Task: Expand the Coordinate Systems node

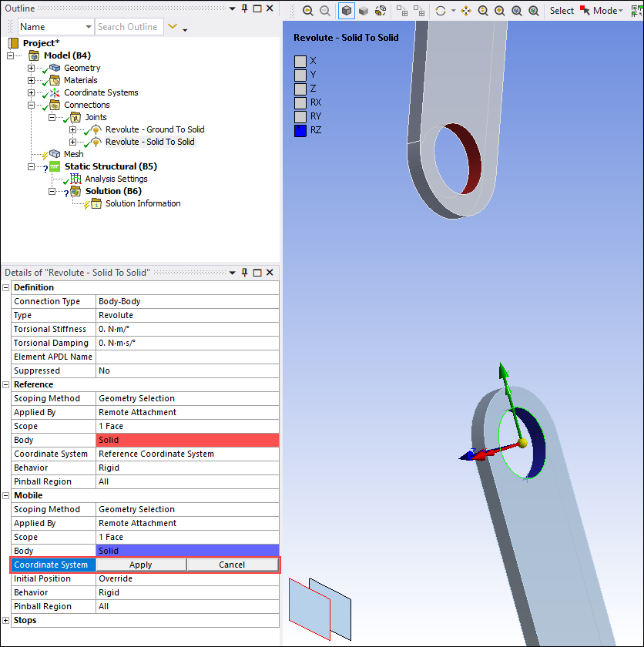Action: click(x=31, y=92)
